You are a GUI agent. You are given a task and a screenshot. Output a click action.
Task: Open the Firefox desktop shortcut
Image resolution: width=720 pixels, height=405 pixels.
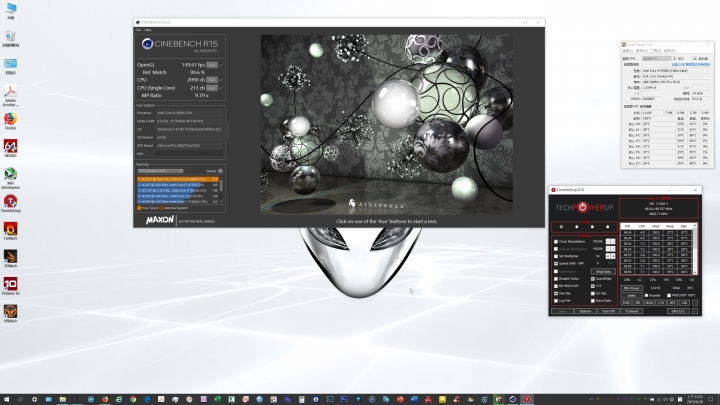pos(10,120)
